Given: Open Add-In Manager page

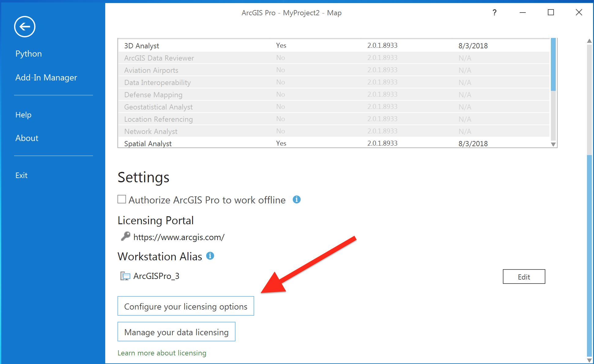Looking at the screenshot, I should (x=46, y=77).
